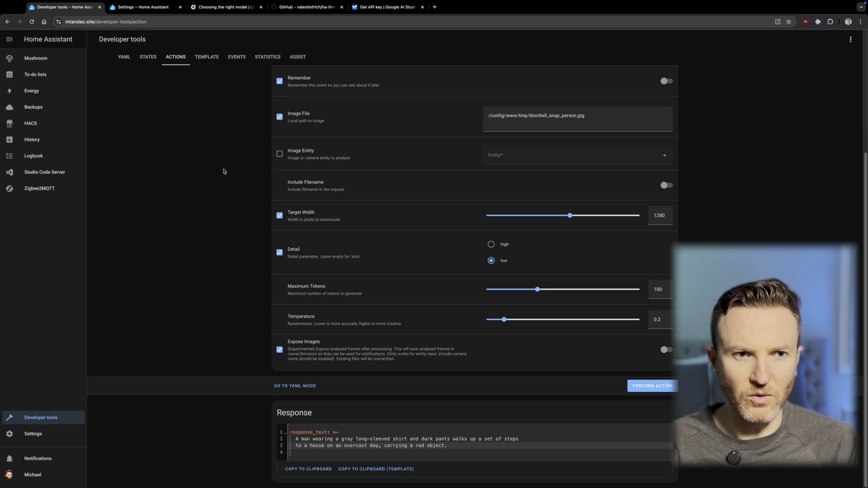Disable the Remember toggle
The width and height of the screenshot is (868, 488).
666,81
